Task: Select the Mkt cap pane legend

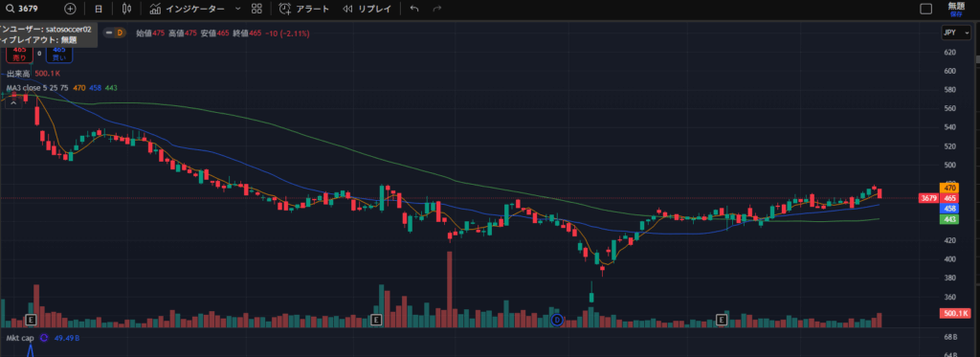Action: point(19,338)
